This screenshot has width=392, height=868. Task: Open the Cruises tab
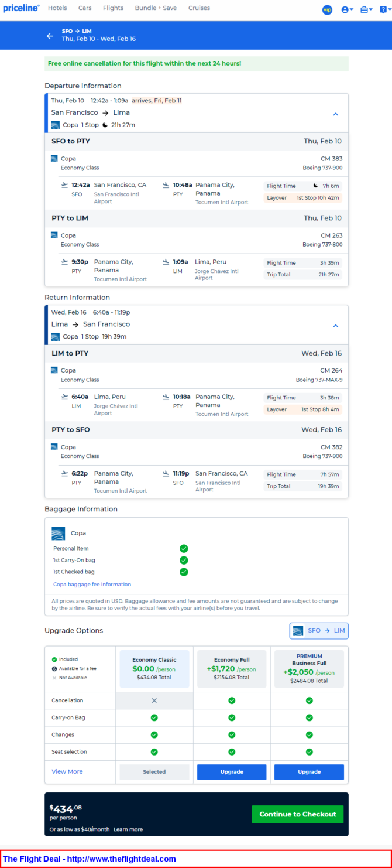[x=199, y=8]
